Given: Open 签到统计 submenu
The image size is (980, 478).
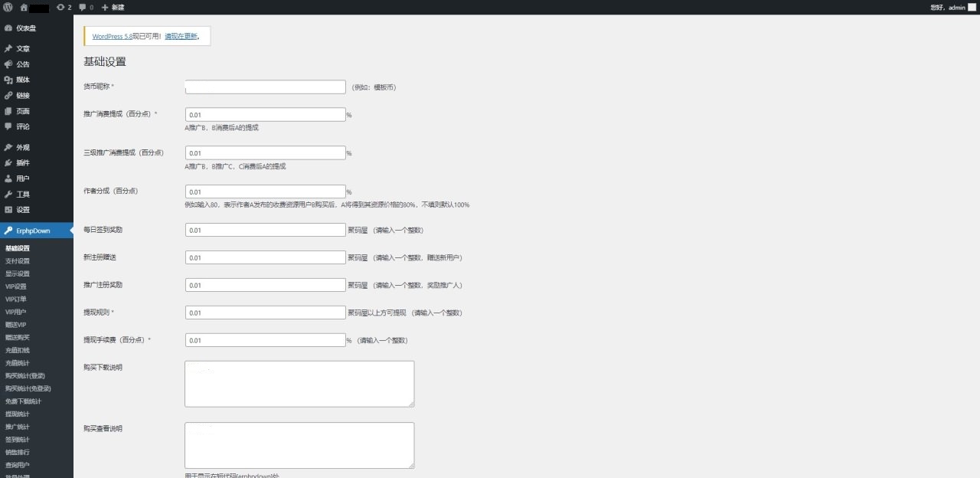Looking at the screenshot, I should [x=18, y=440].
